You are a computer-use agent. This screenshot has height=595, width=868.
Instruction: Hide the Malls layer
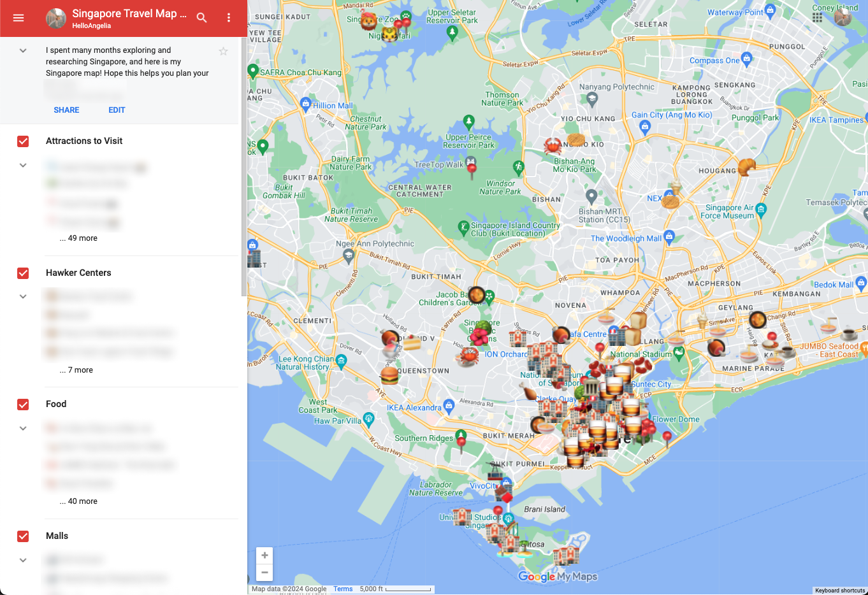(x=23, y=536)
